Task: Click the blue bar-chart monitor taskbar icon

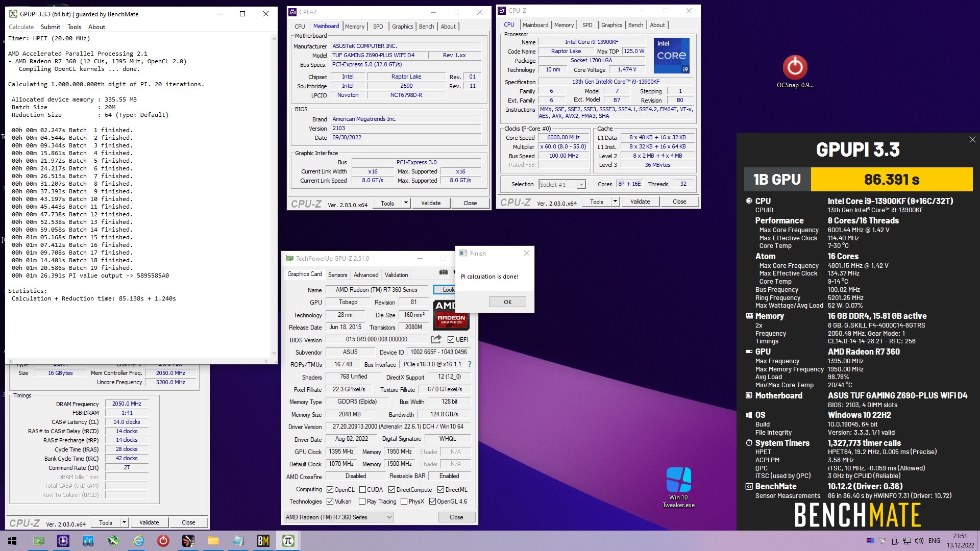Action: pyautogui.click(x=88, y=541)
